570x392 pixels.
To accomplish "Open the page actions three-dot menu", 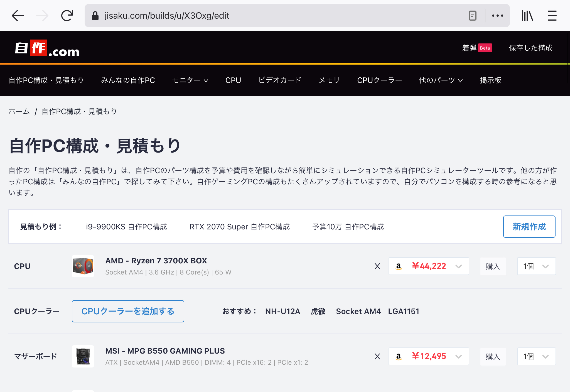I will pyautogui.click(x=497, y=16).
